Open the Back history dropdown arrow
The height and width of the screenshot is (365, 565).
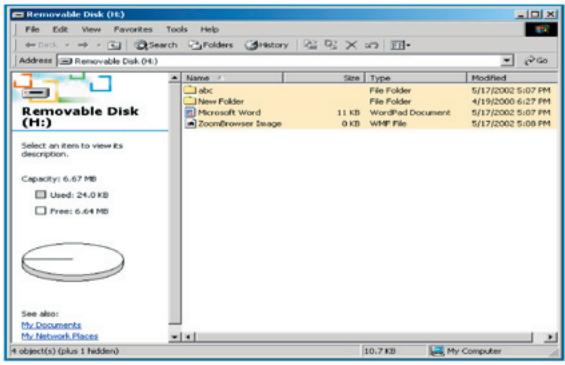click(x=67, y=45)
